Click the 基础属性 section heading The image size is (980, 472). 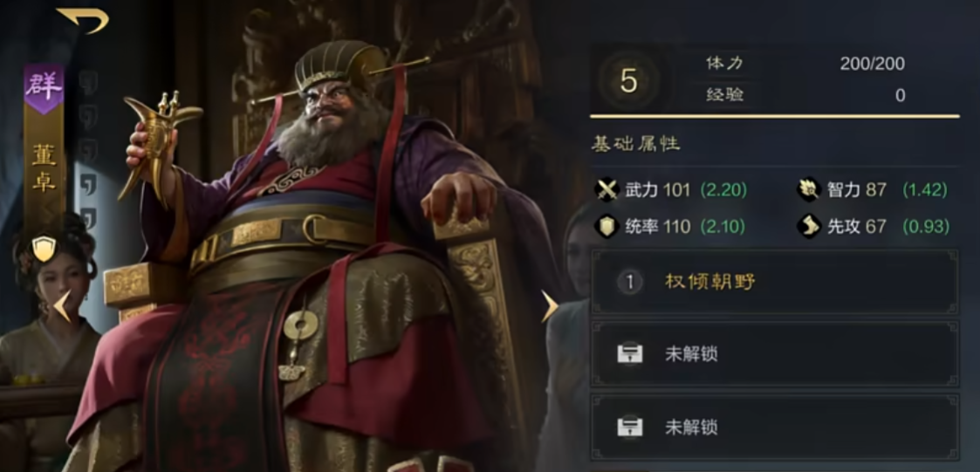point(635,144)
